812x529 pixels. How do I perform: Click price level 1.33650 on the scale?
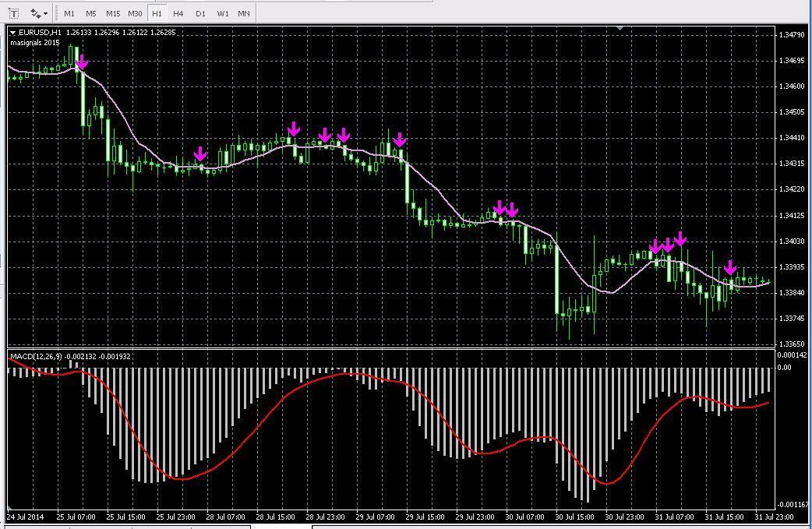click(x=792, y=344)
